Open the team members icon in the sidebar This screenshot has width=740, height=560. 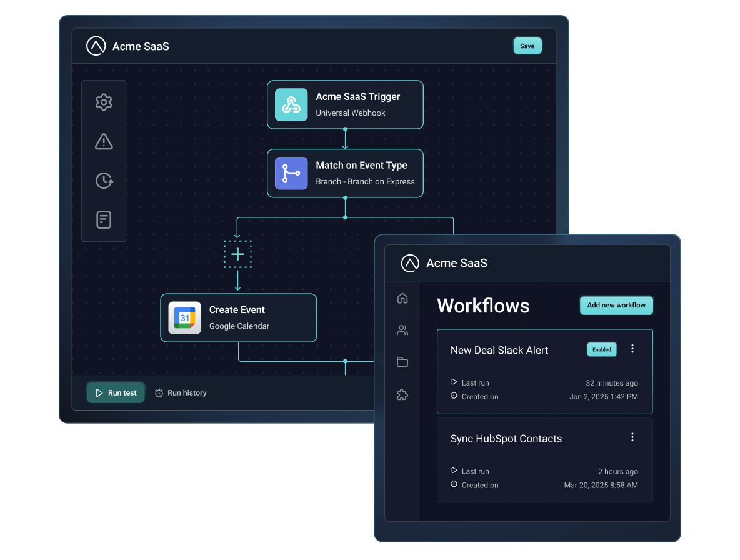coord(402,330)
